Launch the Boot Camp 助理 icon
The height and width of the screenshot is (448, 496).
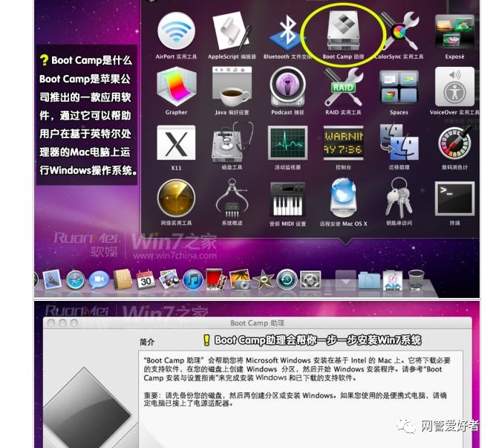tap(343, 32)
